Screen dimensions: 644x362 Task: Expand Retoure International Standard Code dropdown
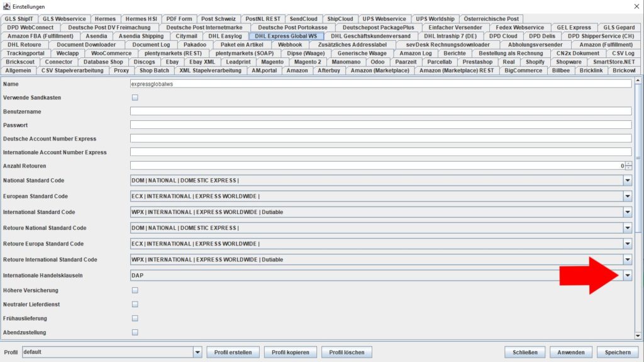(628, 259)
